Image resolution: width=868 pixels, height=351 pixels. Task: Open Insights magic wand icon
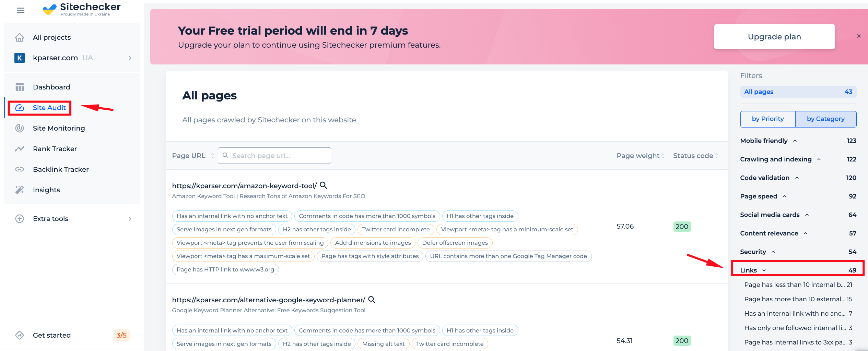tap(20, 190)
